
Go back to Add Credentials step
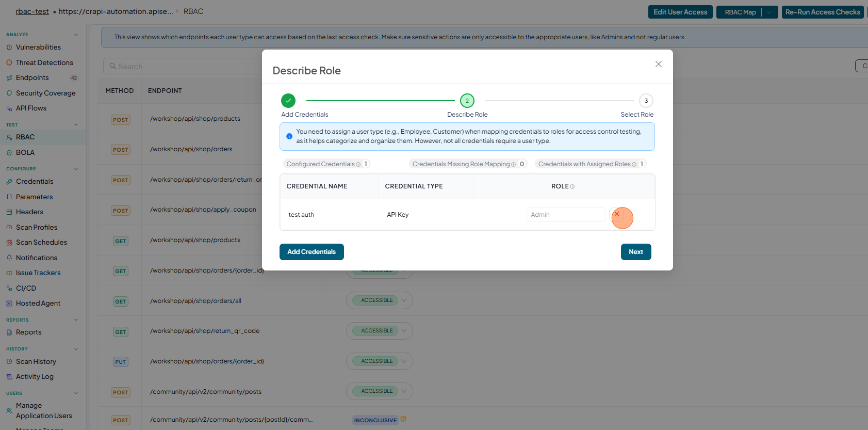pyautogui.click(x=288, y=101)
